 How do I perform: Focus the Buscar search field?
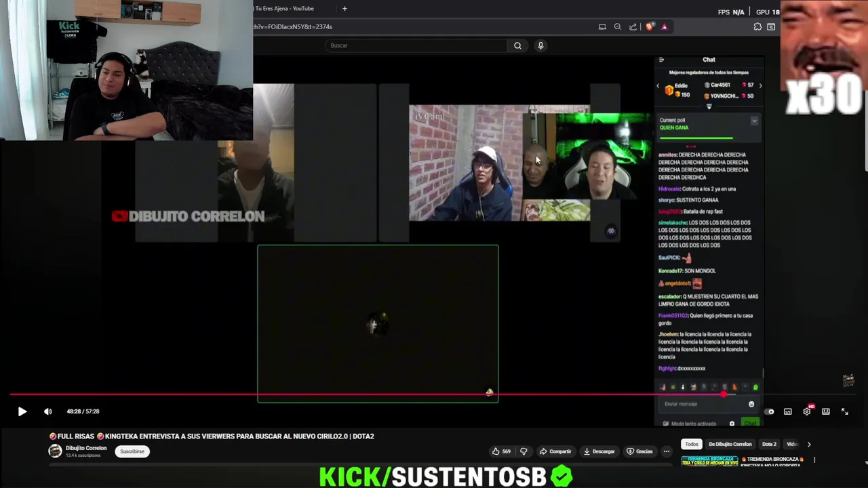(416, 45)
